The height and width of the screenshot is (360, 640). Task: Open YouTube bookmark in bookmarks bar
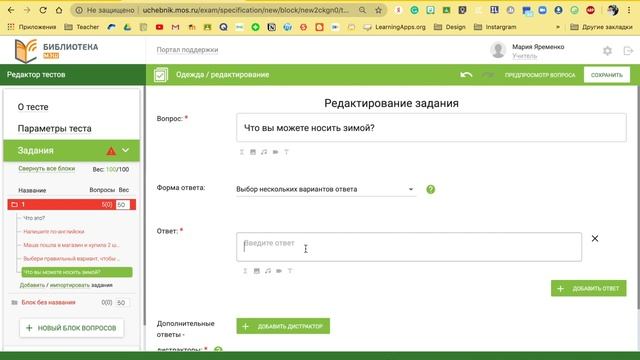pos(159,27)
